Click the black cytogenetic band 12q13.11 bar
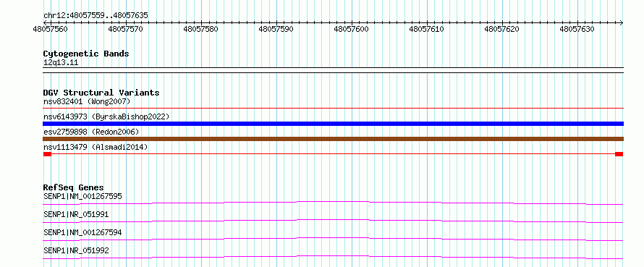The image size is (644, 267). 333,70
